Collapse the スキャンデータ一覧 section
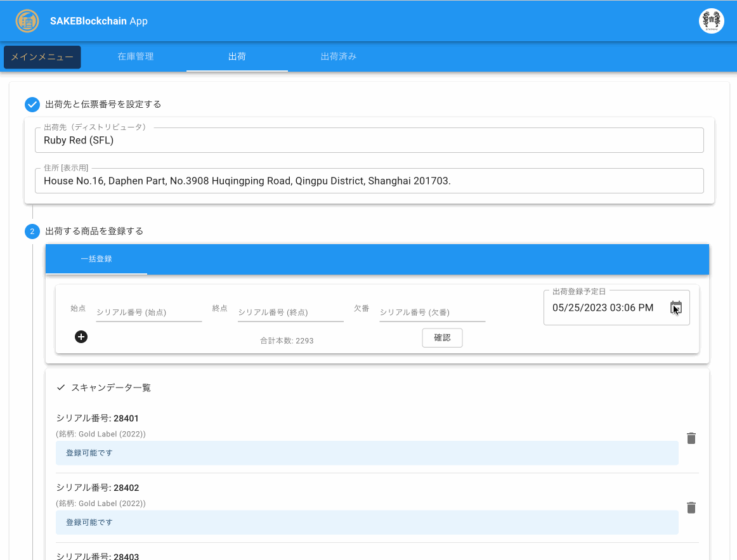 pos(104,387)
